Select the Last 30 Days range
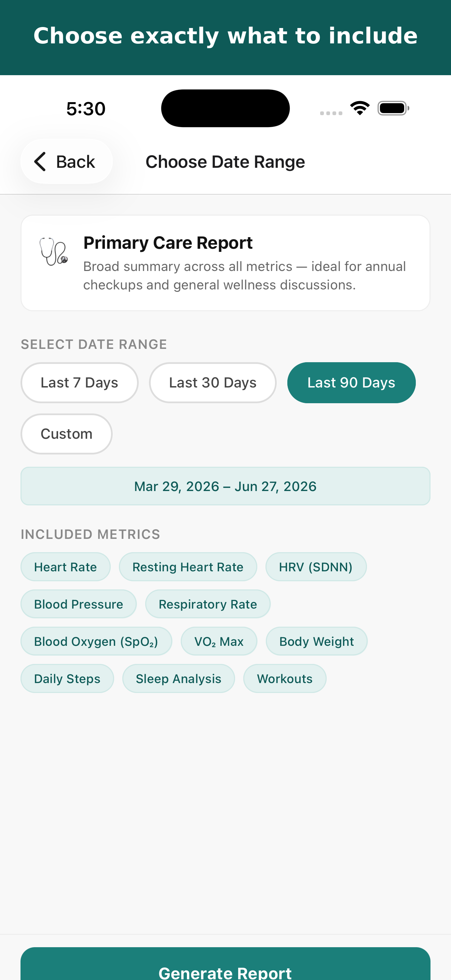The width and height of the screenshot is (451, 980). point(213,383)
